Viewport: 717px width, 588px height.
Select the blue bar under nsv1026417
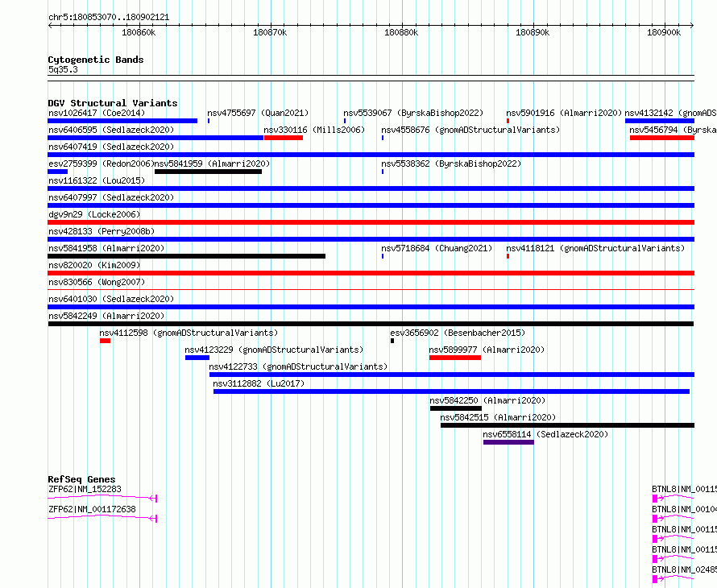click(122, 121)
